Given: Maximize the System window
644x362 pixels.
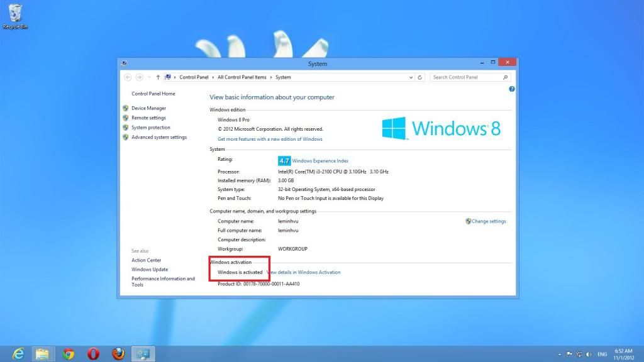Looking at the screenshot, I should click(493, 62).
